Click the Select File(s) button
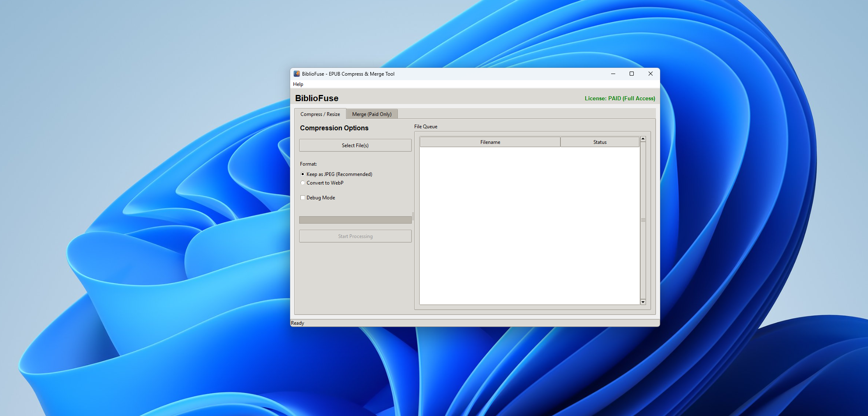Screen dimensions: 868x416 pos(355,145)
